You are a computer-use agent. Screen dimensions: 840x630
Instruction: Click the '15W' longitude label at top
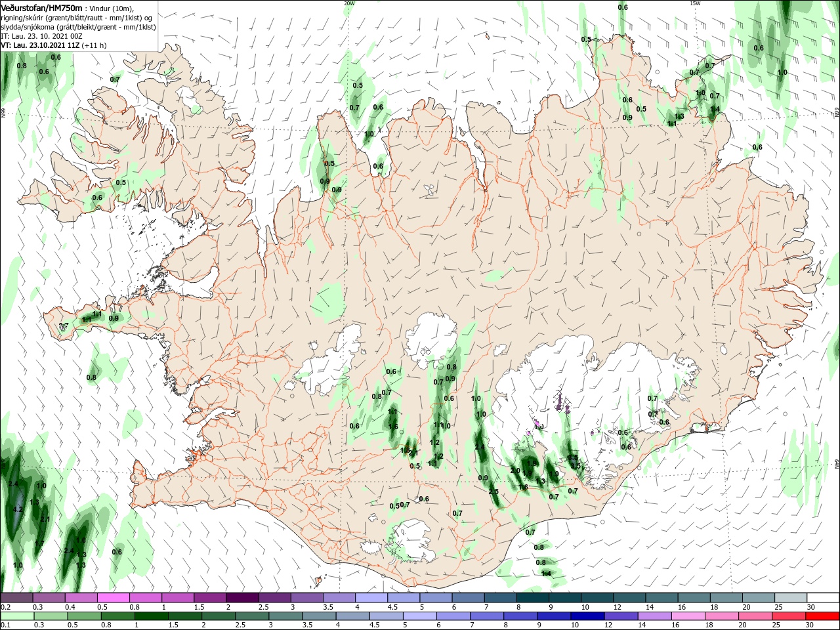[695, 3]
